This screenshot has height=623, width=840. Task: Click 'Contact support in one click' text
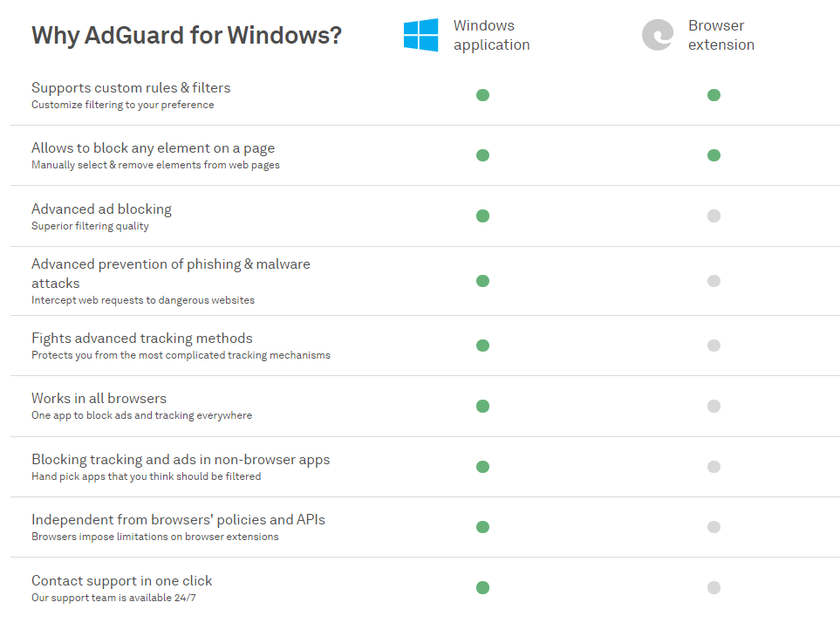(x=121, y=581)
